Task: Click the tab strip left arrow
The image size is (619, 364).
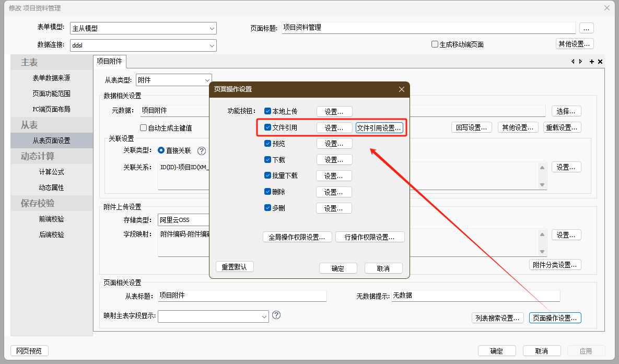Action: [x=573, y=62]
